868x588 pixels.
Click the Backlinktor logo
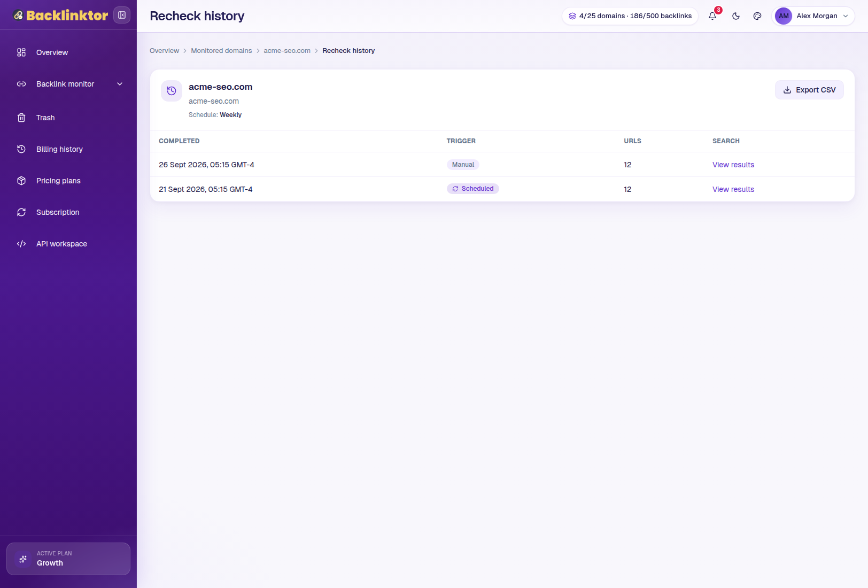click(x=60, y=15)
